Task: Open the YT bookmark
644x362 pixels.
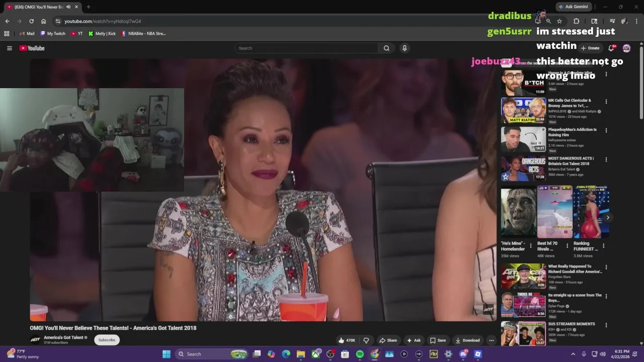Action: click(76, 34)
